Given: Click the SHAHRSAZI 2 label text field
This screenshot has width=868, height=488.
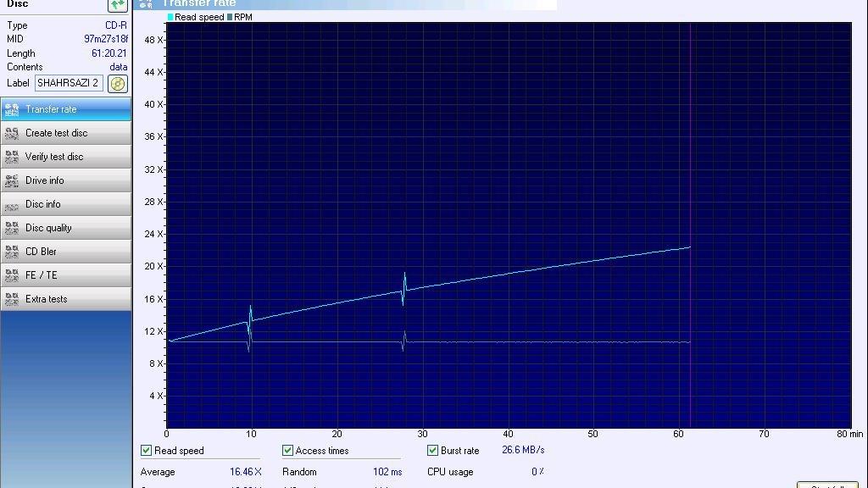Looking at the screenshot, I should (69, 83).
